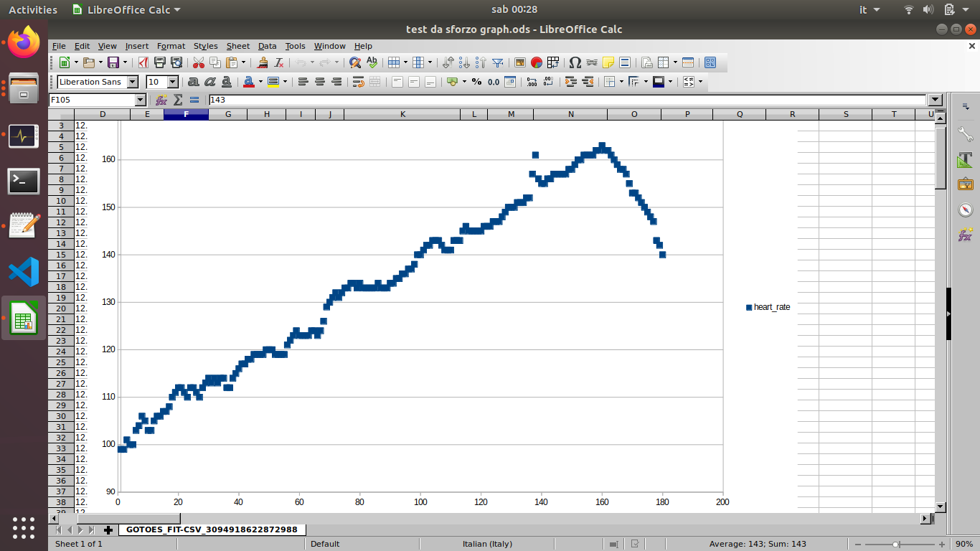Expand the formula input line

pyautogui.click(x=935, y=100)
